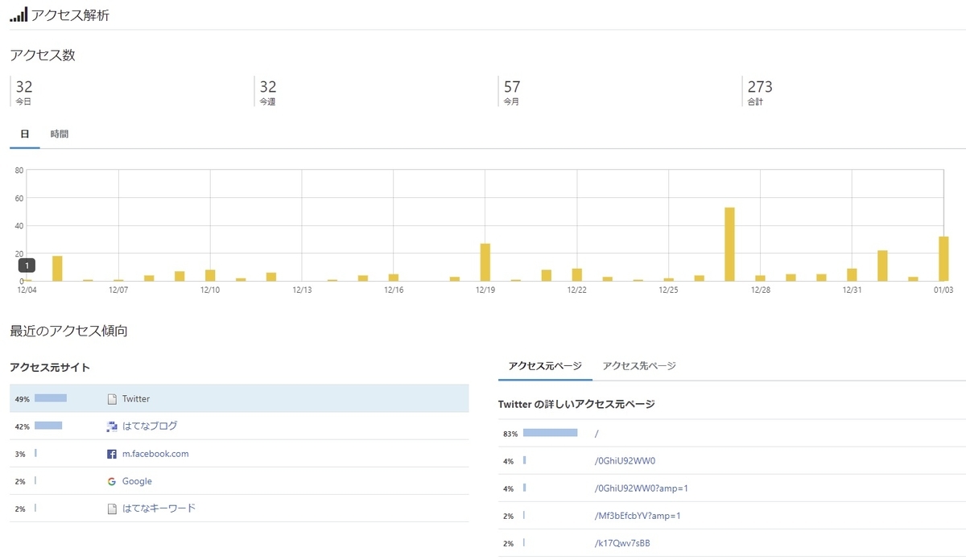The width and height of the screenshot is (966, 560).
Task: Switch to the 日 tab
Action: coord(25,134)
